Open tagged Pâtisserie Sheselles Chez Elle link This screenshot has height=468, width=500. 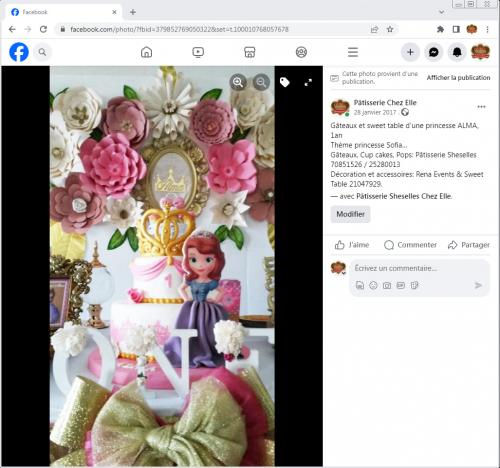(x=404, y=196)
